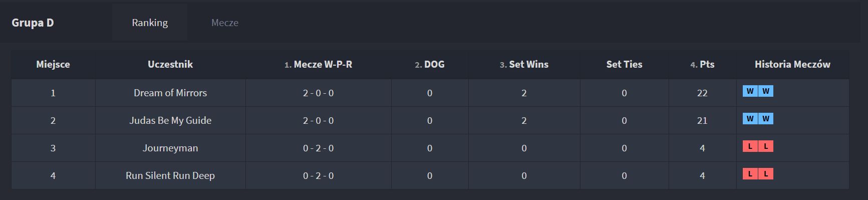
Task: Click first L badge for Run Silent Run Deep
Action: [x=750, y=174]
